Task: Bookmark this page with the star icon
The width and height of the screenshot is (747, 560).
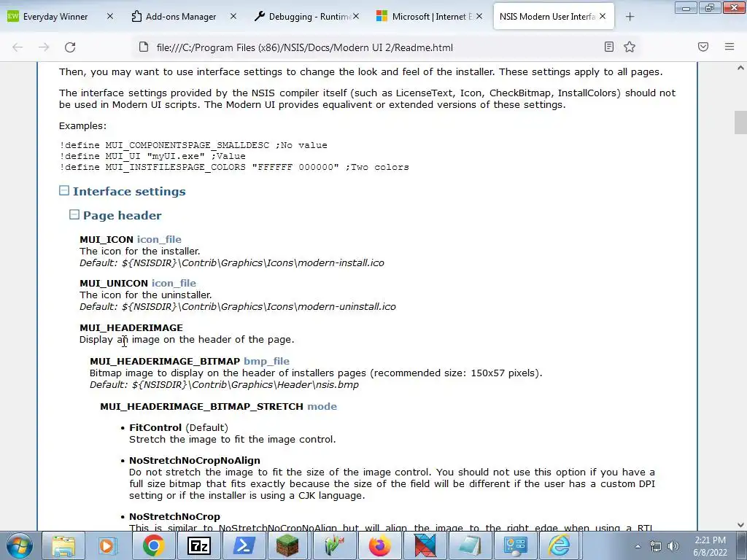Action: point(630,47)
